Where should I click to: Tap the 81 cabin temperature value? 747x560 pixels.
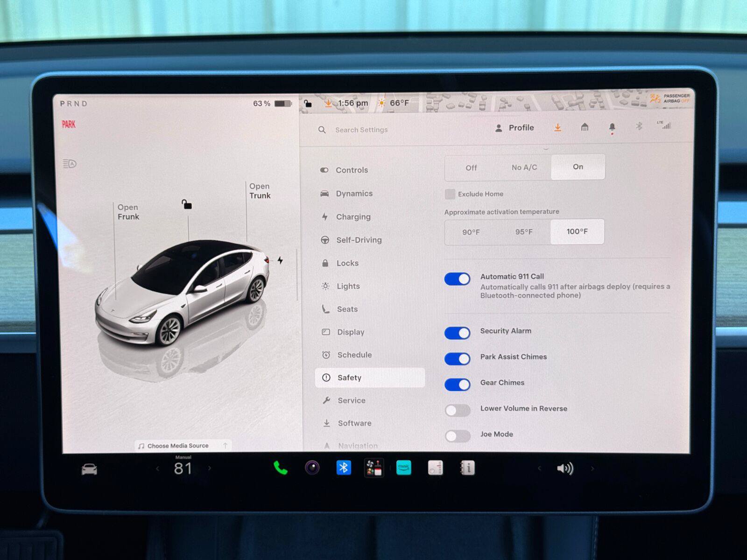[183, 468]
